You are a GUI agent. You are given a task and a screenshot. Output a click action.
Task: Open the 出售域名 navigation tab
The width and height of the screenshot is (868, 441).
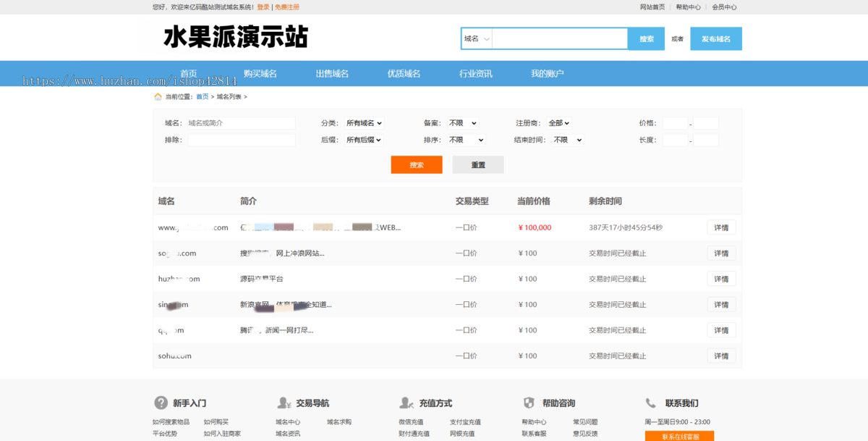tap(332, 73)
